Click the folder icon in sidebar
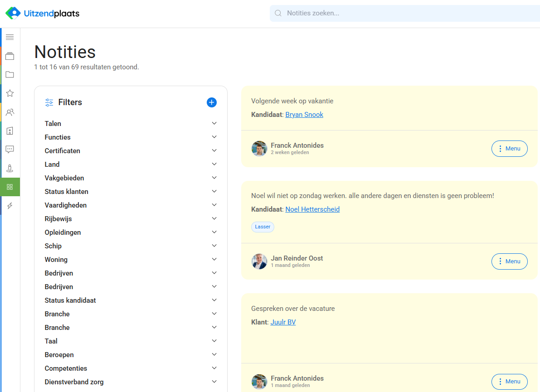The height and width of the screenshot is (392, 540). click(10, 75)
